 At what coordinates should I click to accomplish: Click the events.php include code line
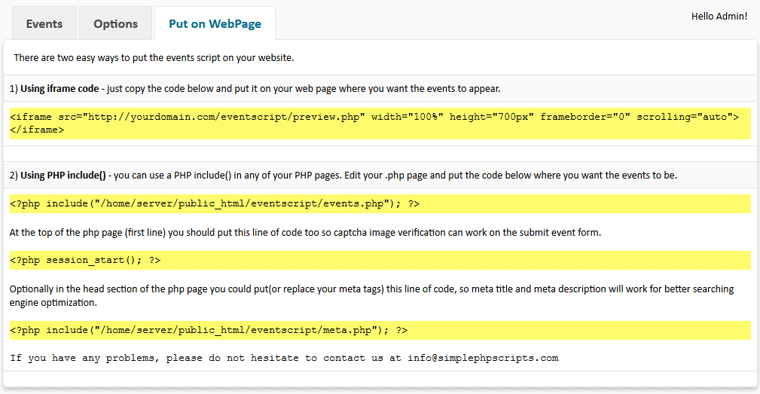click(x=380, y=204)
